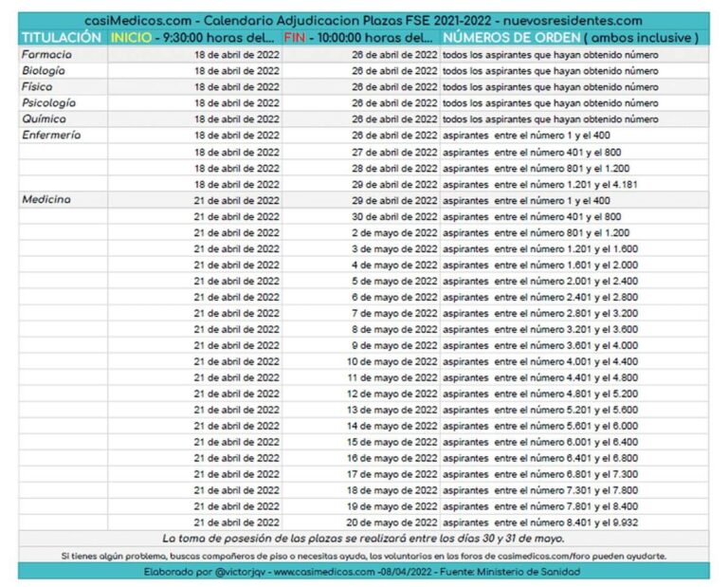Screen dimensions: 728x587
Task: Select Biología's 'todos los aspirantes' cell
Action: tap(550, 71)
